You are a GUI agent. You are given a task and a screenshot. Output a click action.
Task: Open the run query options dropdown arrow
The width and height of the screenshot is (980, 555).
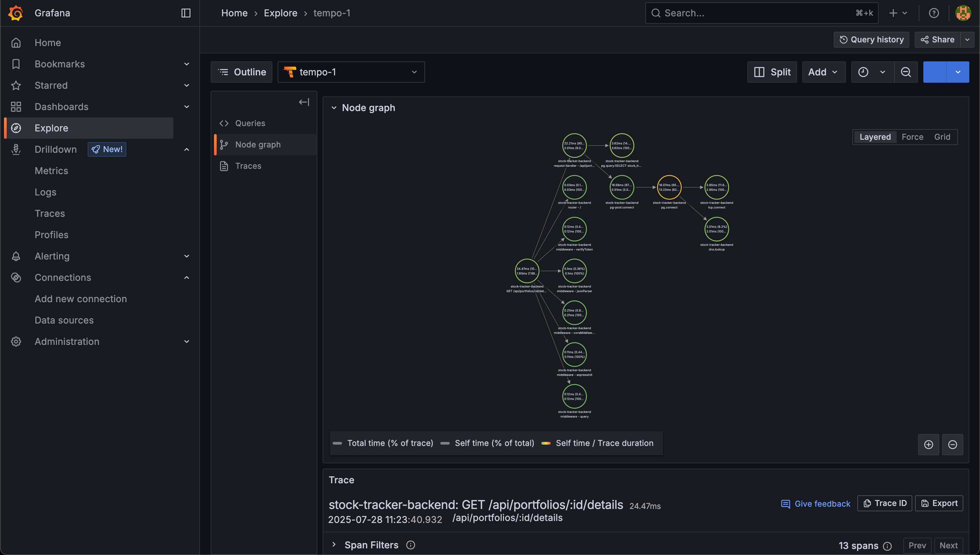pos(958,72)
